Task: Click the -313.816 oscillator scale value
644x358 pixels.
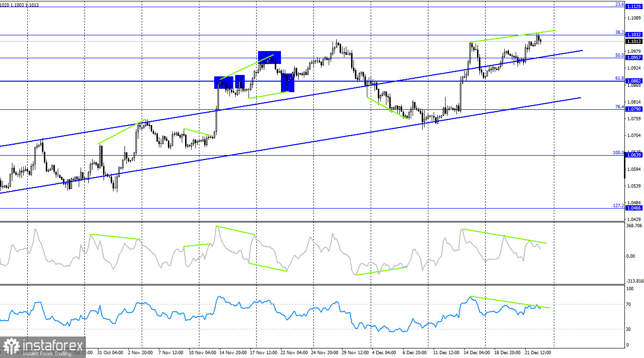Action: tap(635, 281)
